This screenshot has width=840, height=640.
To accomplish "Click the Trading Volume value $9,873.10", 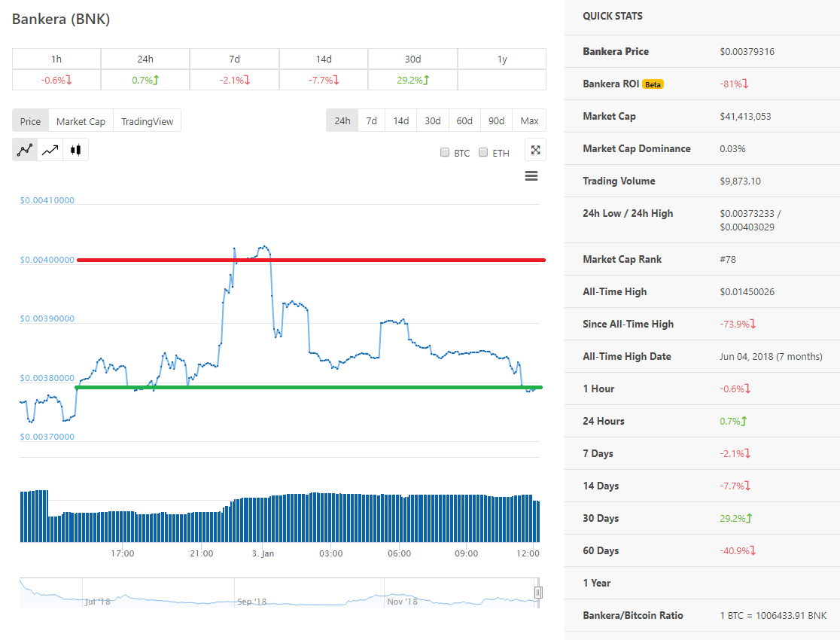I will pos(740,181).
